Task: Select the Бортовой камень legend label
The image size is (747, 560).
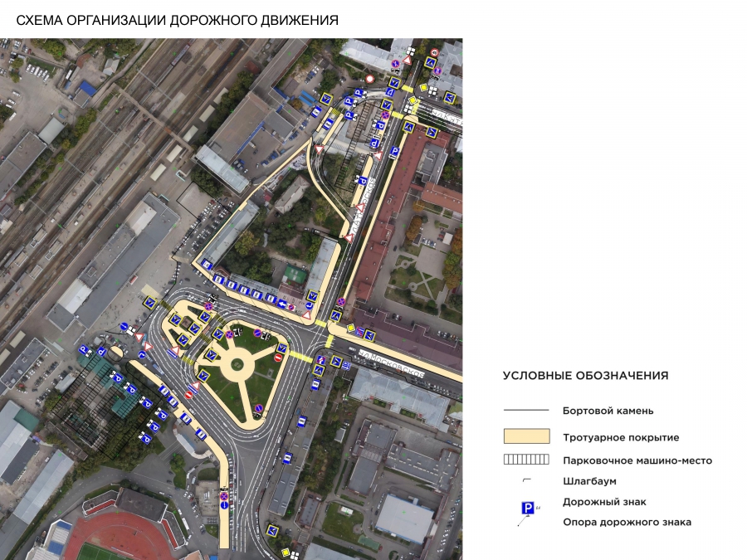Action: click(608, 410)
